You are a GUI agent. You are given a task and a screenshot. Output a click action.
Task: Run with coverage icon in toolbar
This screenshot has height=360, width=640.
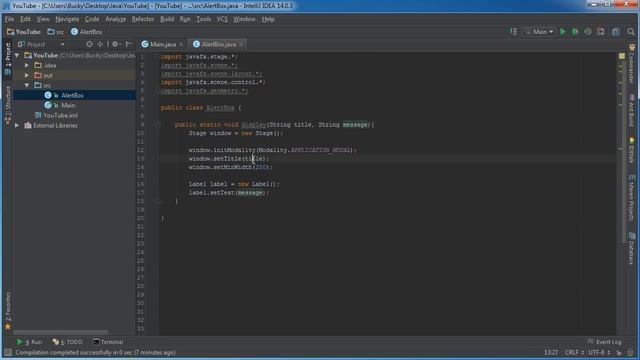(587, 31)
